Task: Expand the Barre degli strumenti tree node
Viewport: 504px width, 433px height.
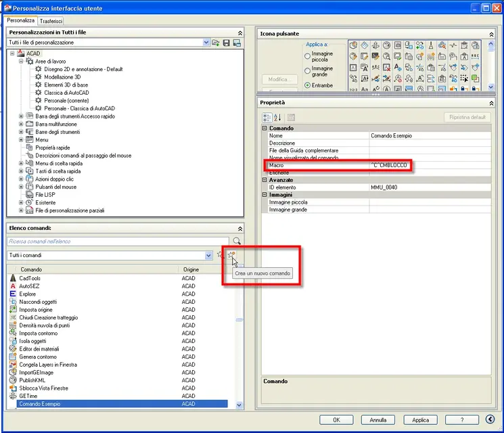Action: pos(21,132)
